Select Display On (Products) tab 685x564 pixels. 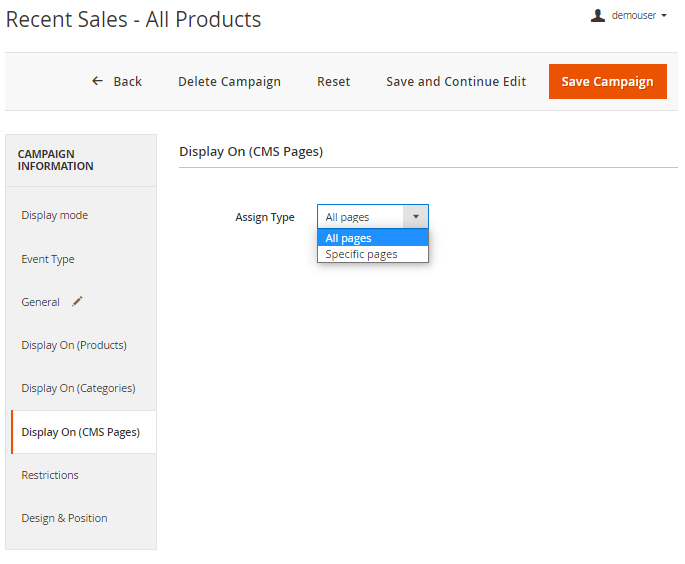(x=74, y=345)
